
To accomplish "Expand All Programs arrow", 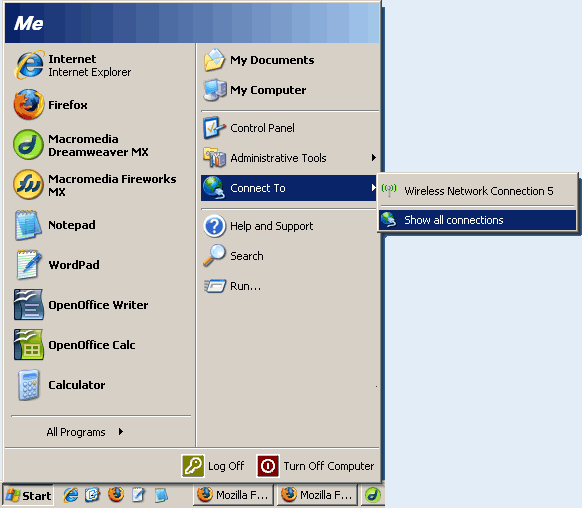I will click(x=121, y=432).
